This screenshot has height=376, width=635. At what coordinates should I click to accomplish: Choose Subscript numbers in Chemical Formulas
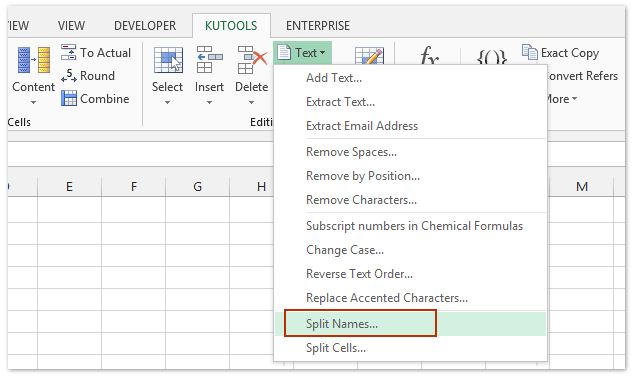[x=410, y=226]
